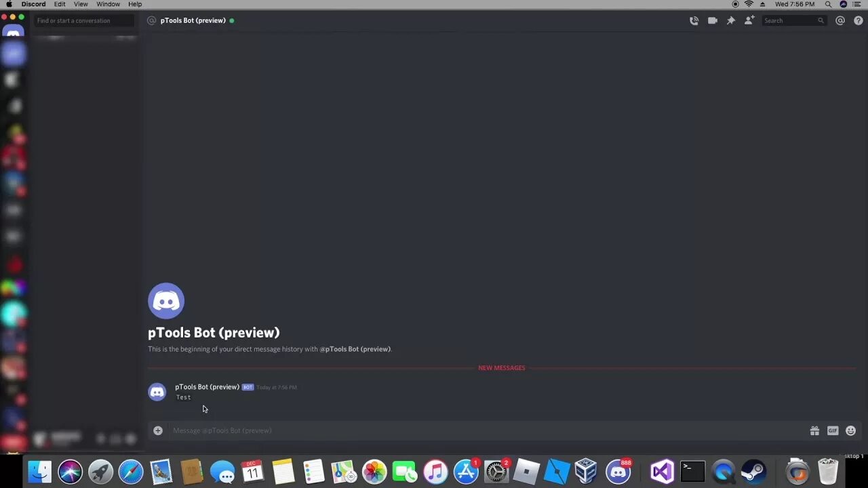Open Notes from the Dock
868x488 pixels.
click(283, 472)
